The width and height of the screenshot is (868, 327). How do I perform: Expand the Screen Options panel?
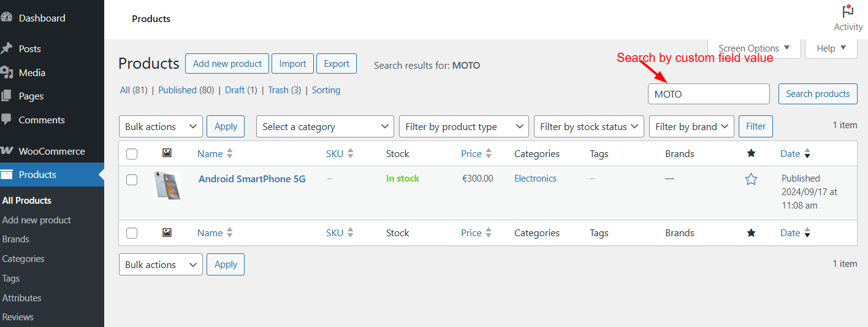[754, 48]
